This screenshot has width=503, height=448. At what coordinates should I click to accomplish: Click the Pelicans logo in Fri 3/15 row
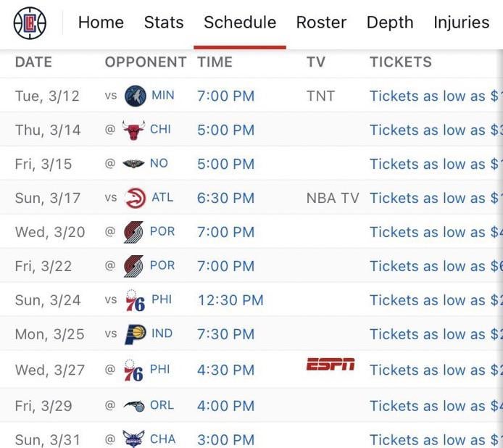(134, 164)
